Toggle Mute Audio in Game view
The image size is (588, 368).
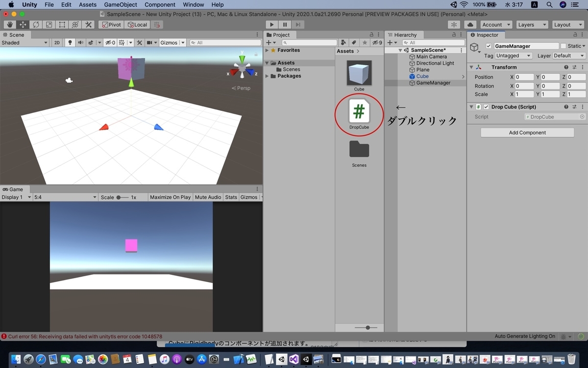[x=208, y=197]
